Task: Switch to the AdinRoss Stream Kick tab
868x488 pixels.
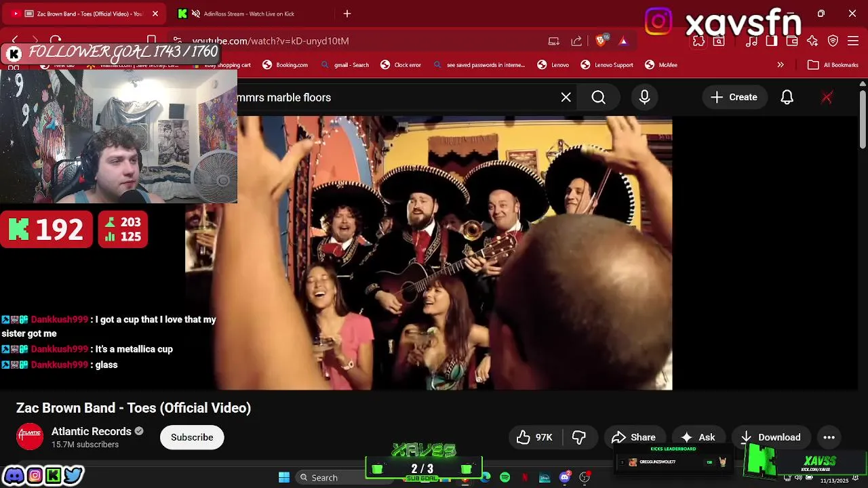Action: click(x=248, y=14)
